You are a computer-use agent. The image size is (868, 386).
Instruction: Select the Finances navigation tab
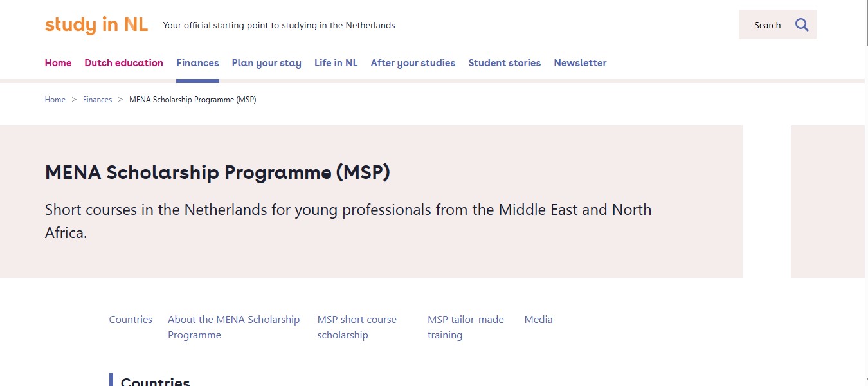coord(197,63)
